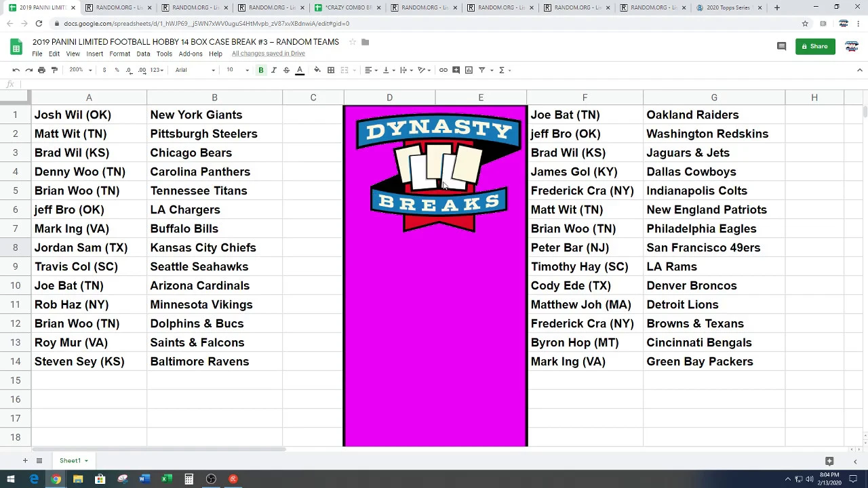Click the Sheets home logo icon
Image resolution: width=868 pixels, height=488 pixels.
pyautogui.click(x=16, y=47)
